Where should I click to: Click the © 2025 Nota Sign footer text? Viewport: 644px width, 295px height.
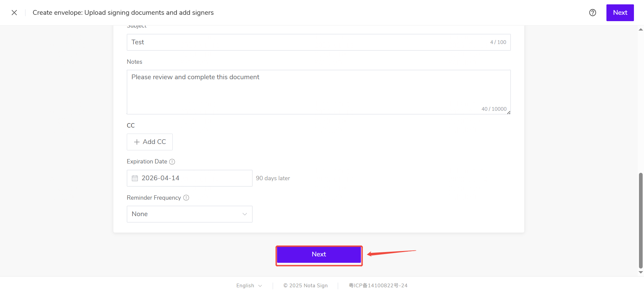(x=305, y=286)
